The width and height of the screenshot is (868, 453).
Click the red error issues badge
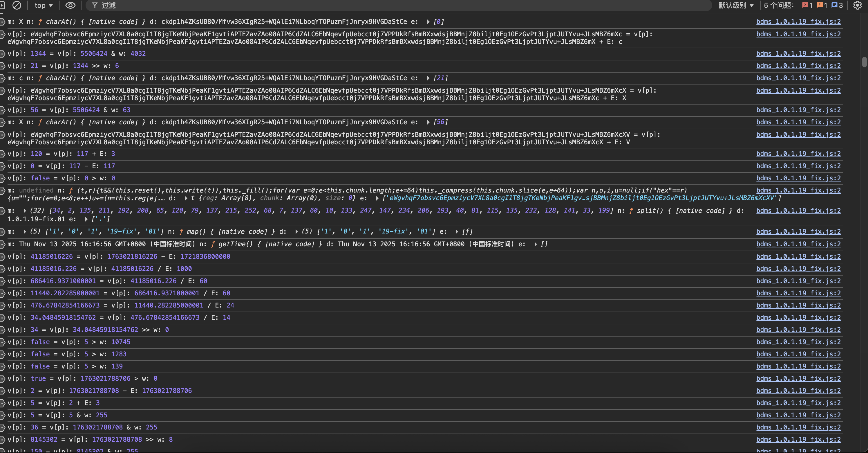pyautogui.click(x=807, y=6)
